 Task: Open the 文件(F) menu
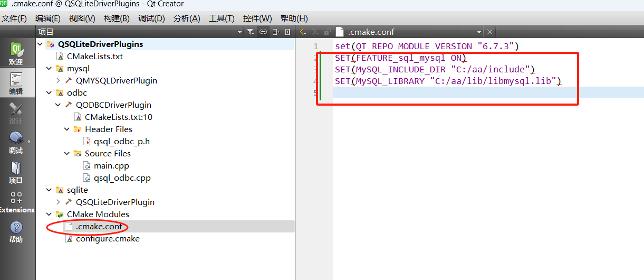point(14,18)
